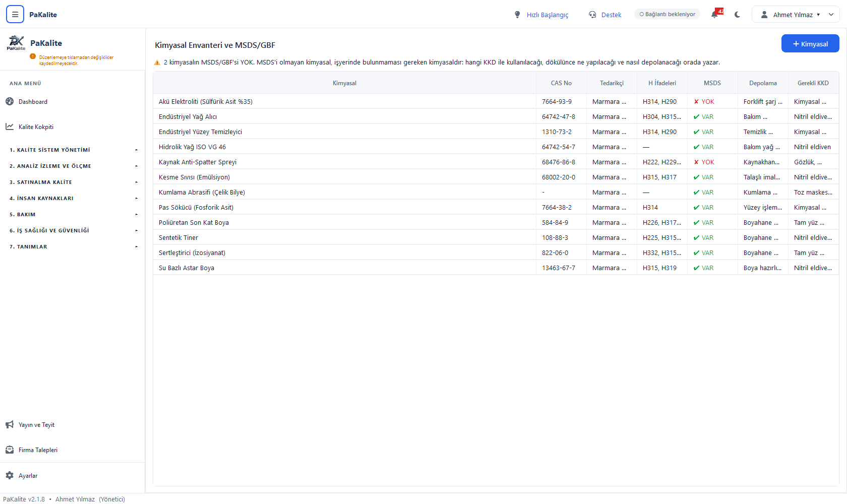Screen dimensions: 847x504
Task: Select the Akü Elektroliti chemical row
Action: [x=496, y=101]
